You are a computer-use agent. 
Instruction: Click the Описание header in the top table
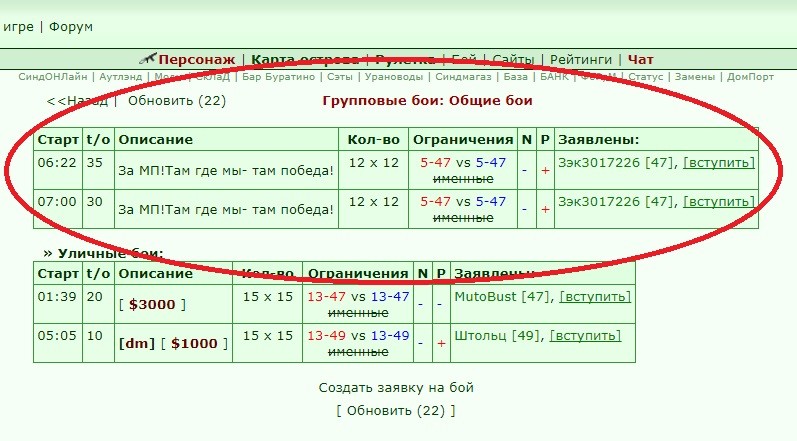click(x=156, y=140)
